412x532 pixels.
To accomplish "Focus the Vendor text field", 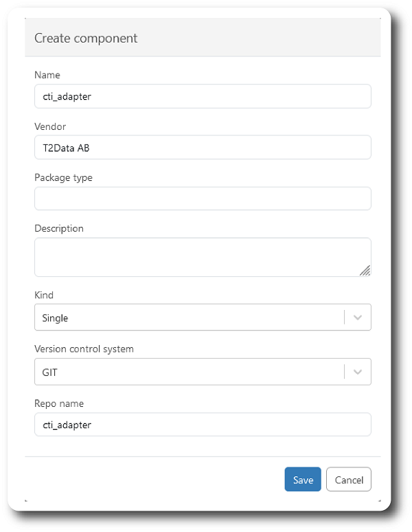I will coord(203,147).
